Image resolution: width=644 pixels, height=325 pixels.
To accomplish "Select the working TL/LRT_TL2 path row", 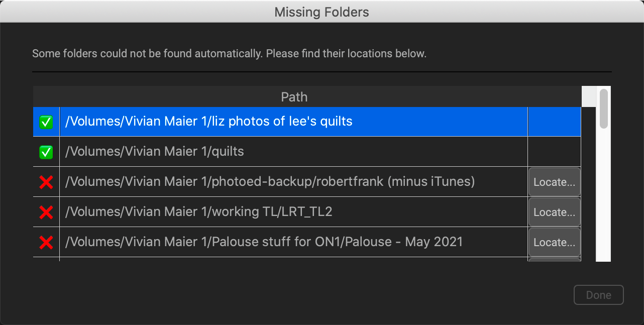I will (199, 212).
